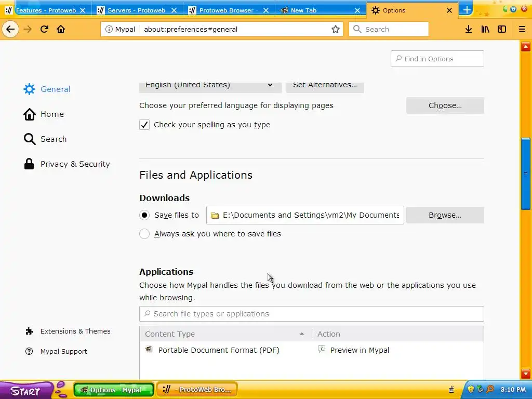The image size is (532, 399).
Task: Focus Search file types or applications field
Action: 312,314
